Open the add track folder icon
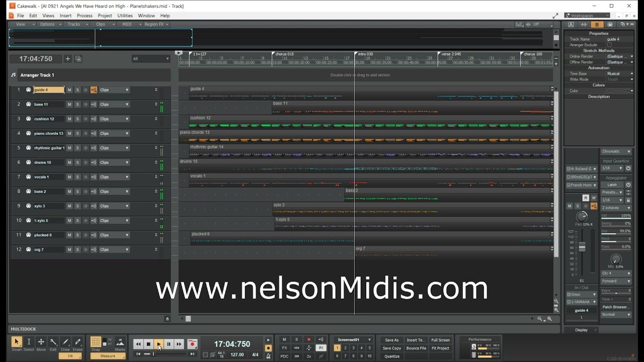Image resolution: width=644 pixels, height=362 pixels. [x=78, y=59]
